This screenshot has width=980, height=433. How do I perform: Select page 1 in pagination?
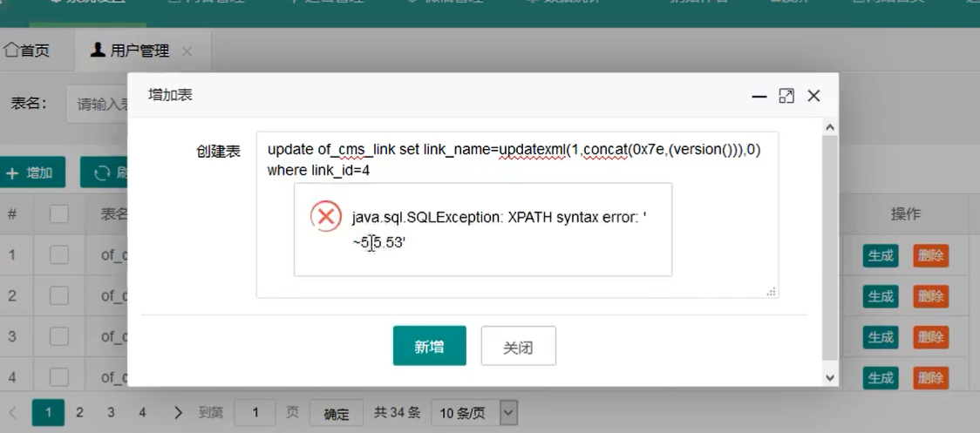tap(48, 412)
